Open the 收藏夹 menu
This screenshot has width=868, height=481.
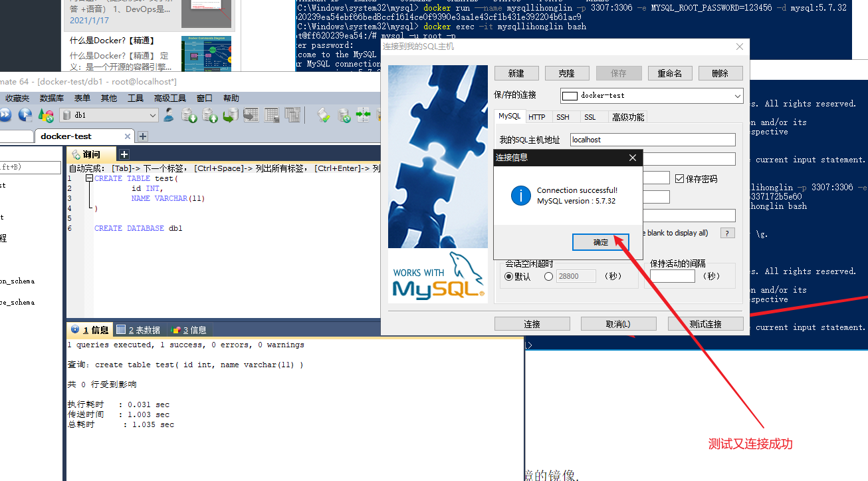coord(17,98)
